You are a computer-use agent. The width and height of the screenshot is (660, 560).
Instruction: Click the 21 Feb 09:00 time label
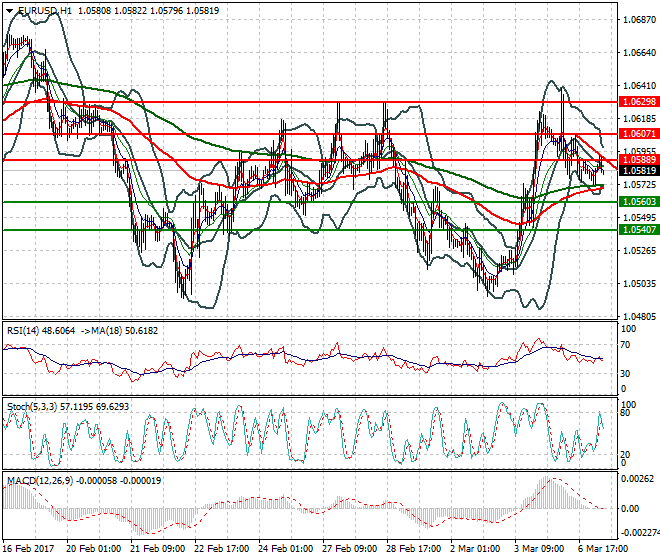pyautogui.click(x=157, y=549)
